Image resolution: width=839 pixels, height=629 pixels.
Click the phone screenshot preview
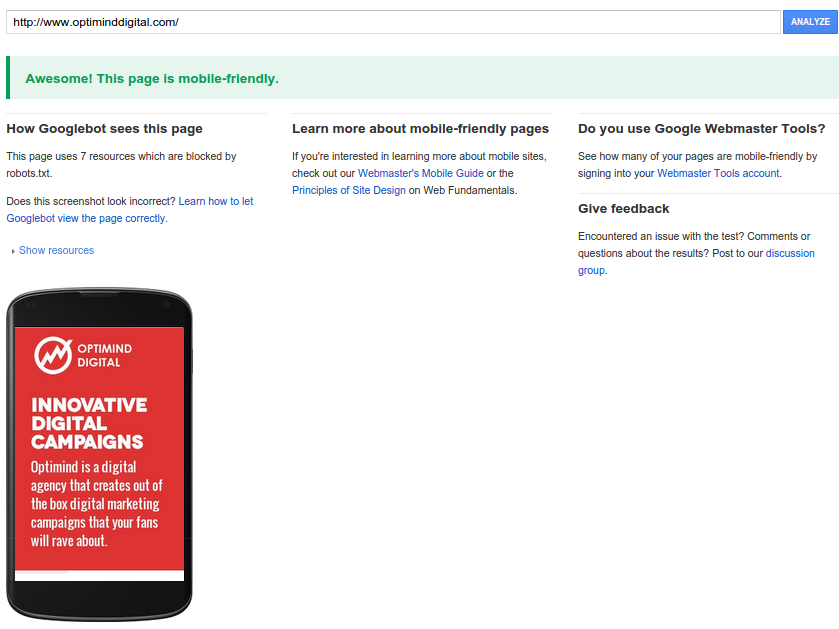tap(100, 454)
